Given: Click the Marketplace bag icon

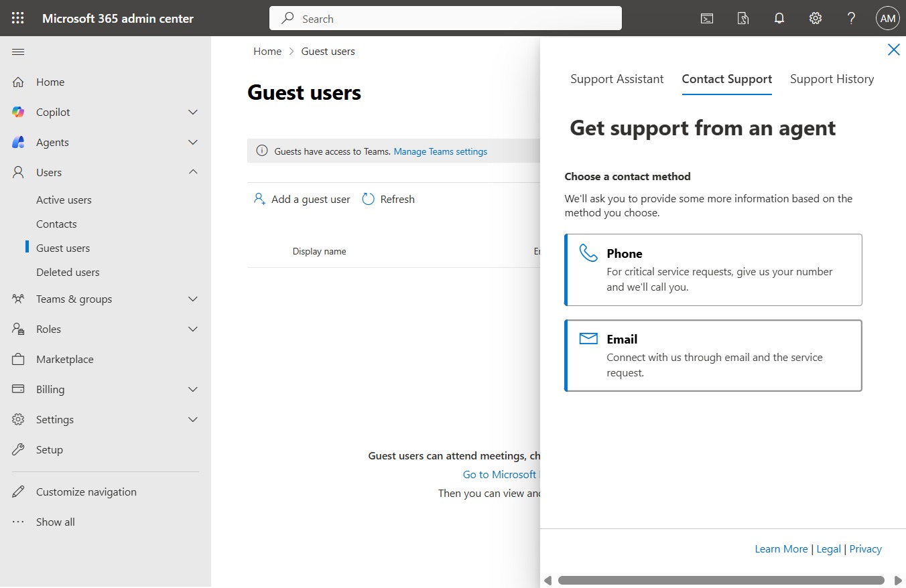Looking at the screenshot, I should (18, 359).
